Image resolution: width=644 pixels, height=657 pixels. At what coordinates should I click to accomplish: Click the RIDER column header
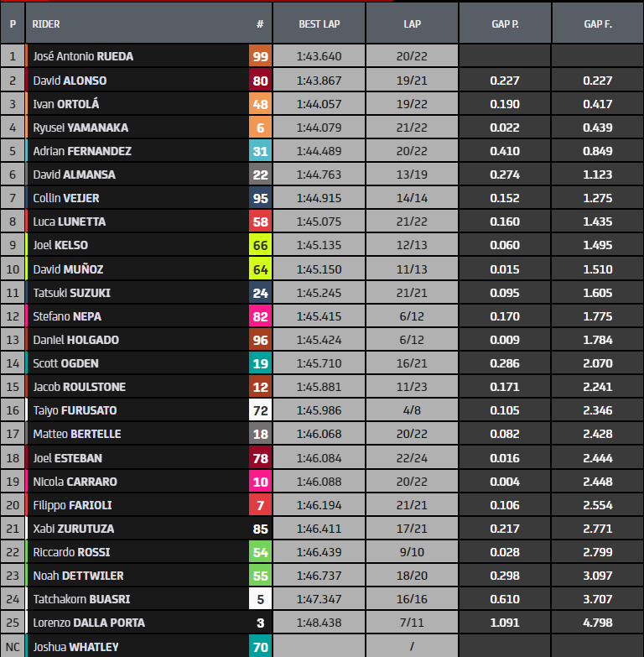point(46,23)
